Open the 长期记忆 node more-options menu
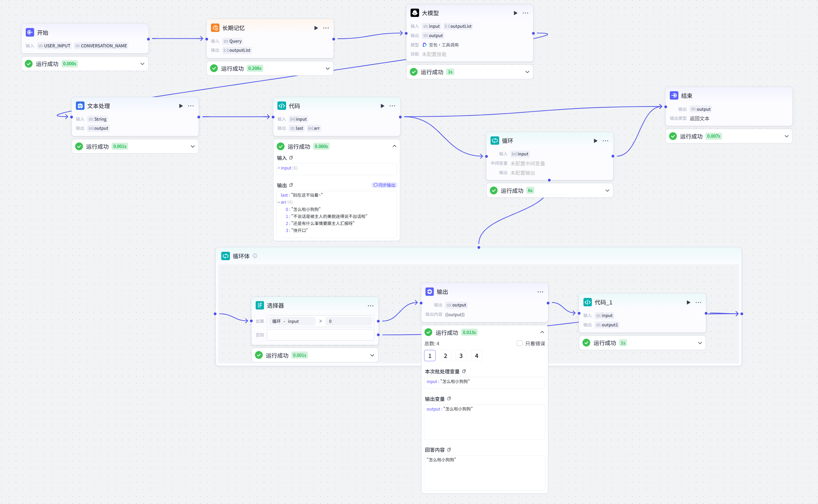Image resolution: width=818 pixels, height=504 pixels. [326, 28]
